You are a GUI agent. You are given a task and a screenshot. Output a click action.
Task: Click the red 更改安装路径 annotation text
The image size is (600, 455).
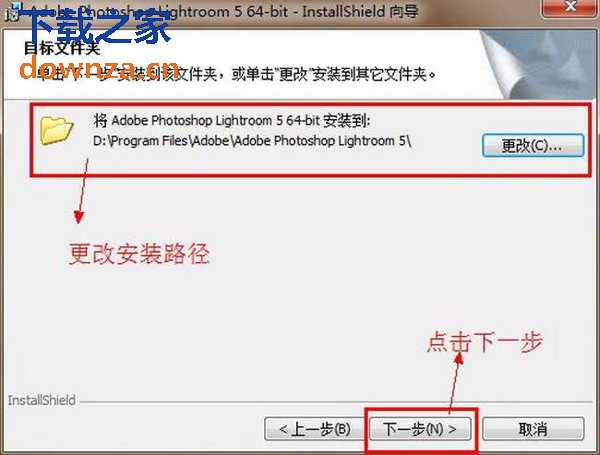[x=139, y=254]
